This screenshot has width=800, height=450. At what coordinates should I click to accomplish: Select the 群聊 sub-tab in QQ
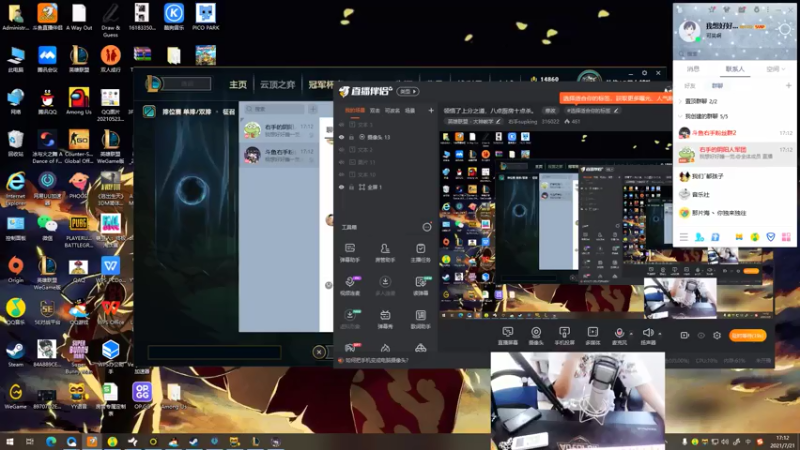tap(717, 86)
